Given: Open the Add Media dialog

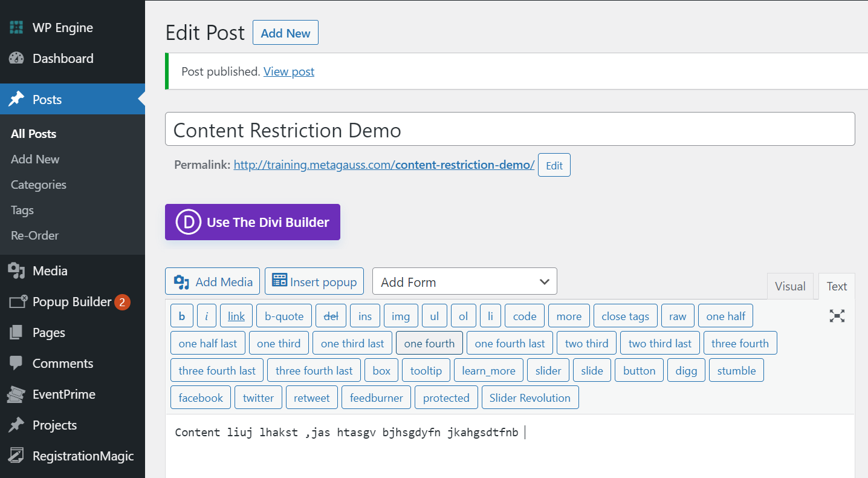Looking at the screenshot, I should [212, 281].
